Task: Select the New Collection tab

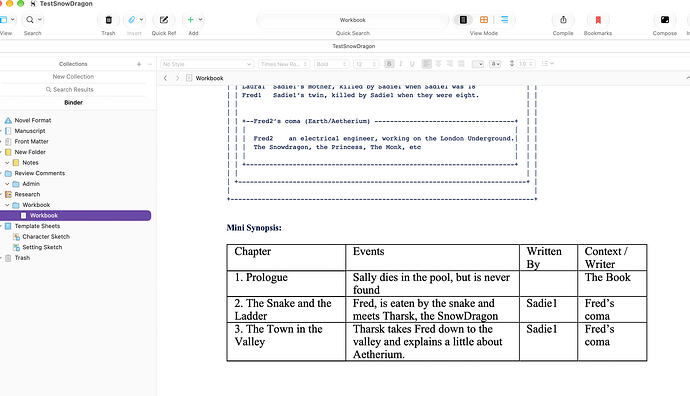Action: click(x=73, y=77)
